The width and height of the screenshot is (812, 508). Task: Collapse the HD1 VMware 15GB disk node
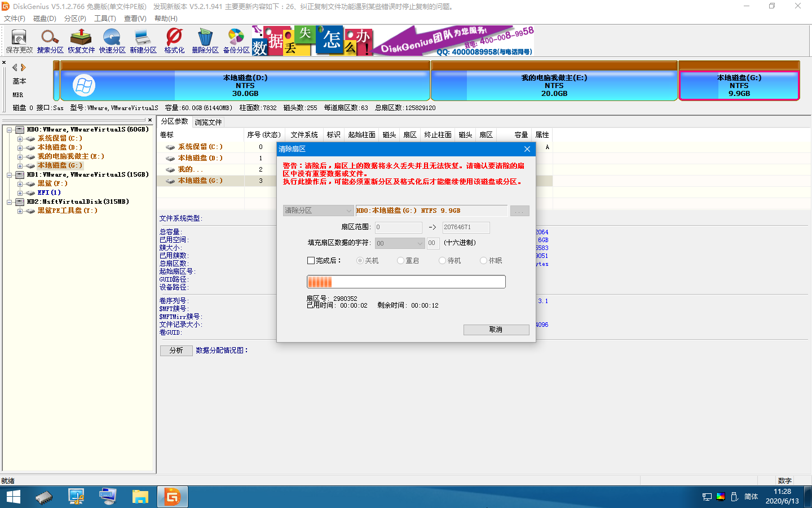point(10,175)
